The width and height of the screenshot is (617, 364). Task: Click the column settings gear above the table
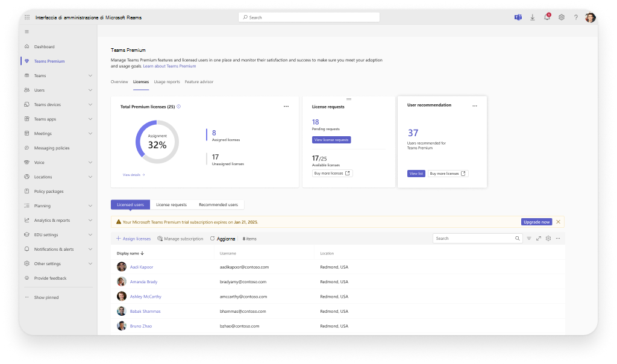pos(548,238)
